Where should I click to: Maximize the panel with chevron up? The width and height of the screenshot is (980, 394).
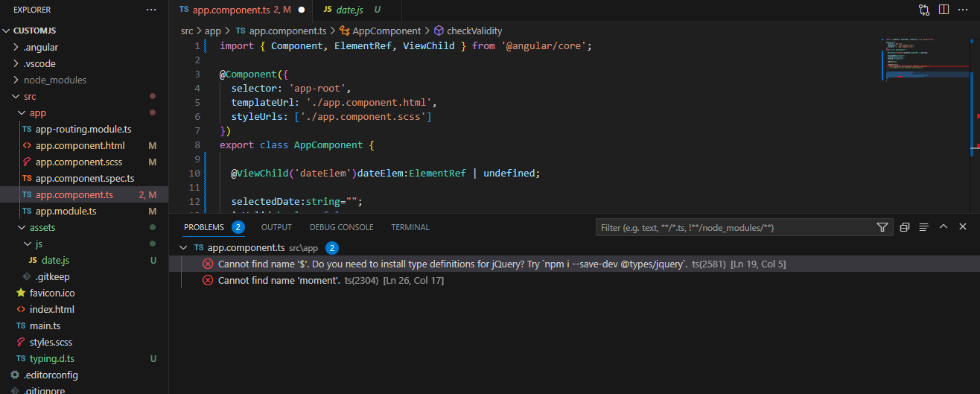pyautogui.click(x=944, y=227)
